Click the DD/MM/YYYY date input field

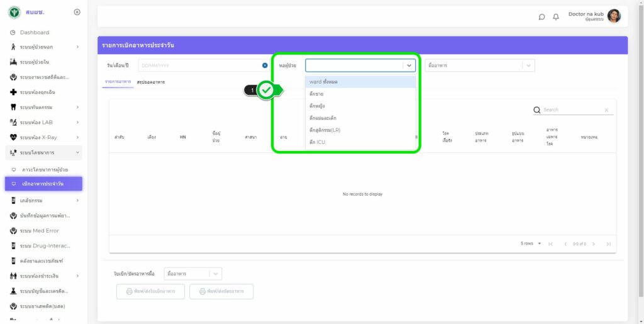pyautogui.click(x=198, y=65)
